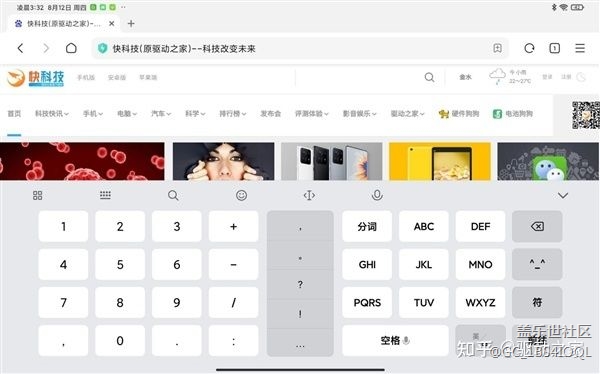Screen dimensions: 600x374
Task: Select the 首页 nav tab
Action: pyautogui.click(x=14, y=114)
